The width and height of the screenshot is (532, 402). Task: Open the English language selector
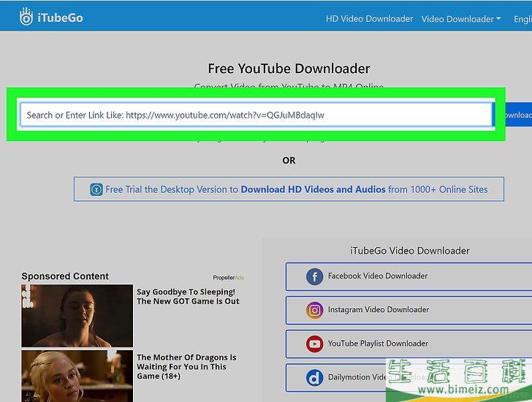[522, 19]
